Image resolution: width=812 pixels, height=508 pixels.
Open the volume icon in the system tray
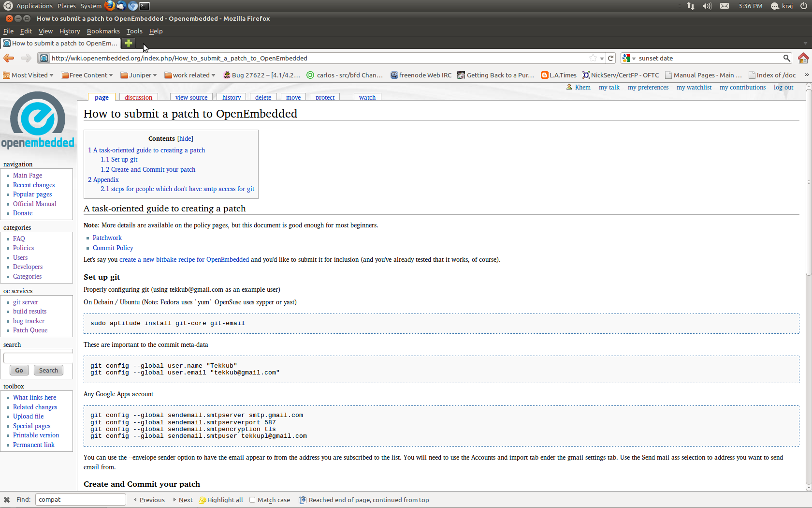(x=707, y=6)
